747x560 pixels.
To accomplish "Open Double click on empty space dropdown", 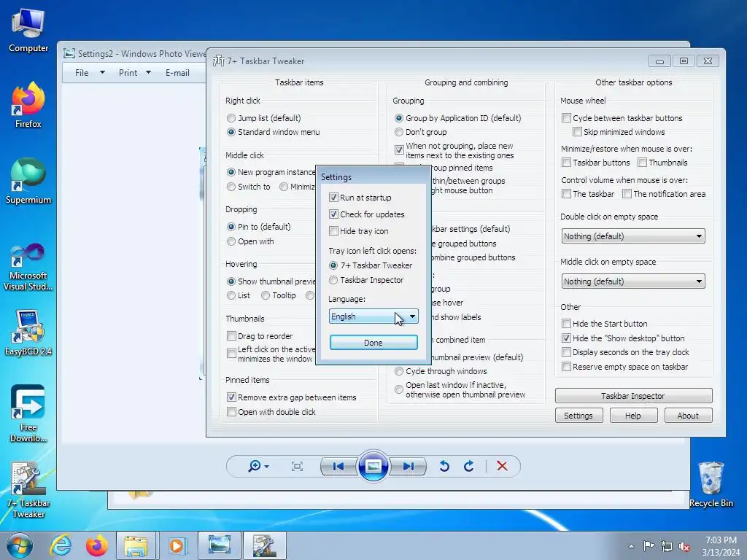I will (633, 236).
